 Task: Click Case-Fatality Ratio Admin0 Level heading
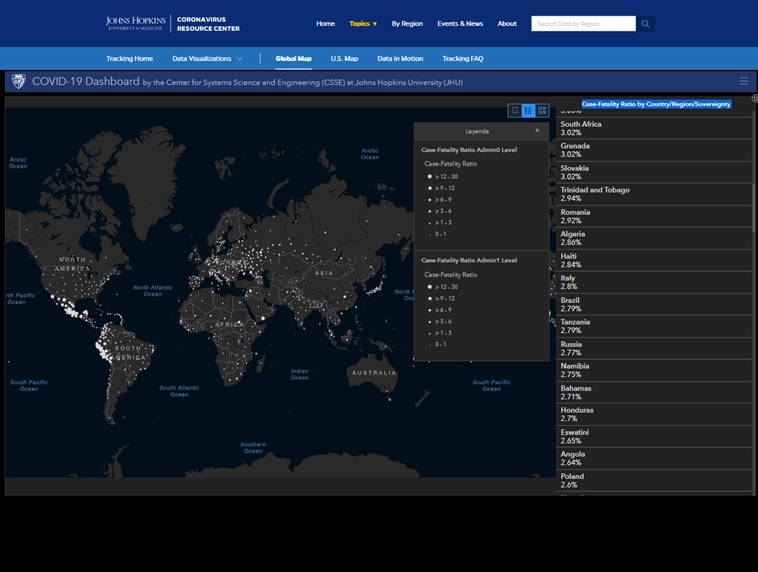tap(469, 150)
